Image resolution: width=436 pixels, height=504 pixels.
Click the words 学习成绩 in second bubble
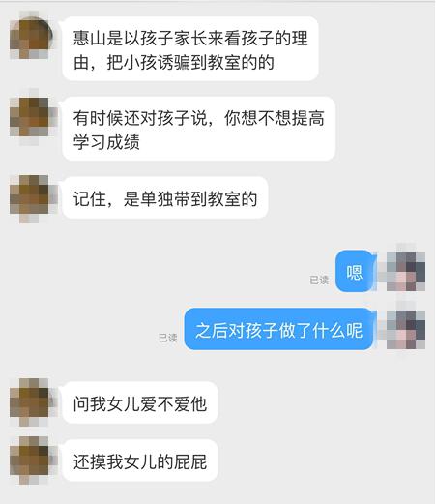tap(106, 142)
